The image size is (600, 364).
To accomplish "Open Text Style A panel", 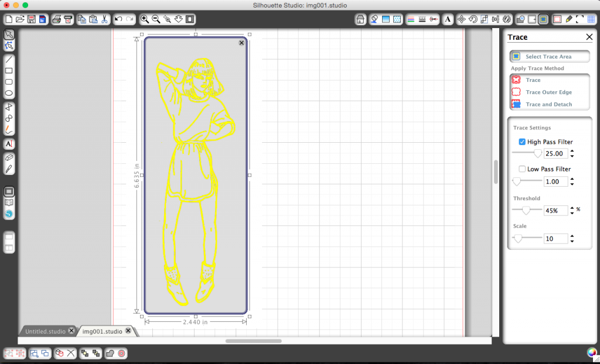I will [448, 19].
